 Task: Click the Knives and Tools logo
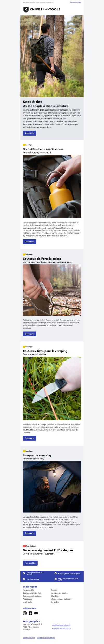(42, 9)
